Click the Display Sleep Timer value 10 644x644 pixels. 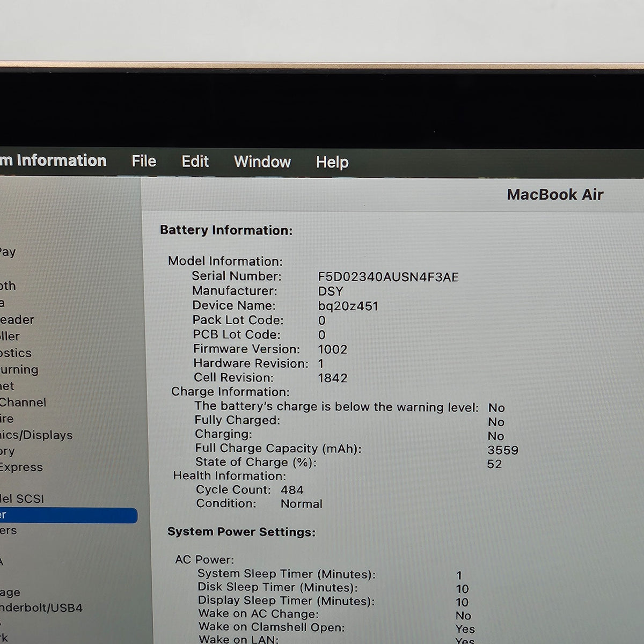(x=462, y=602)
